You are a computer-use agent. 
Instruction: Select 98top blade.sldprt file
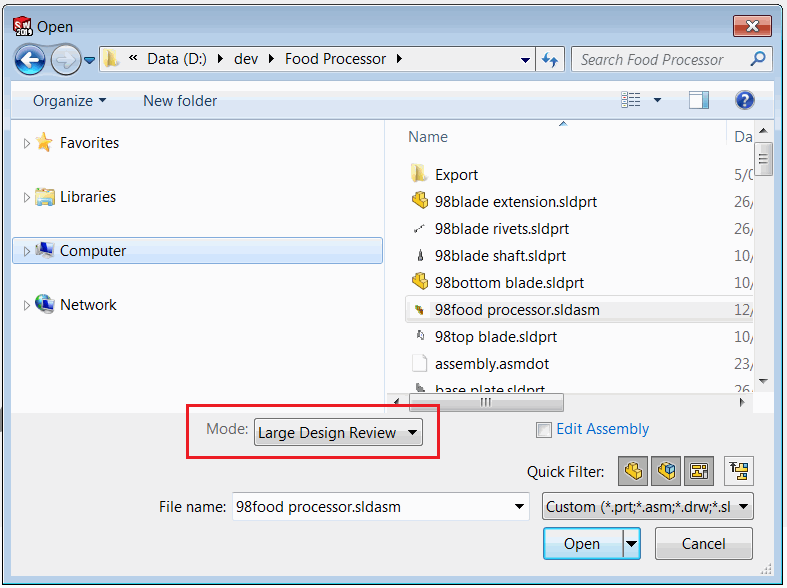tap(496, 337)
